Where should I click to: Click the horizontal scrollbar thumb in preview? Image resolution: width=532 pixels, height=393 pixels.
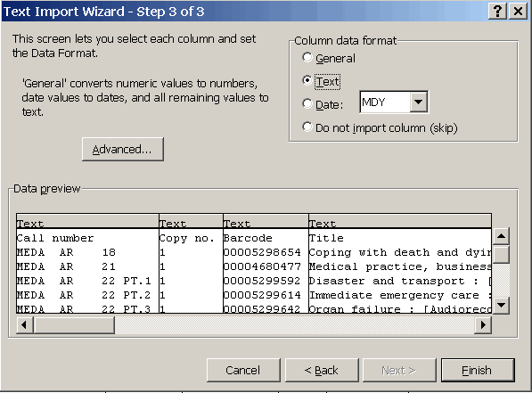click(74, 325)
